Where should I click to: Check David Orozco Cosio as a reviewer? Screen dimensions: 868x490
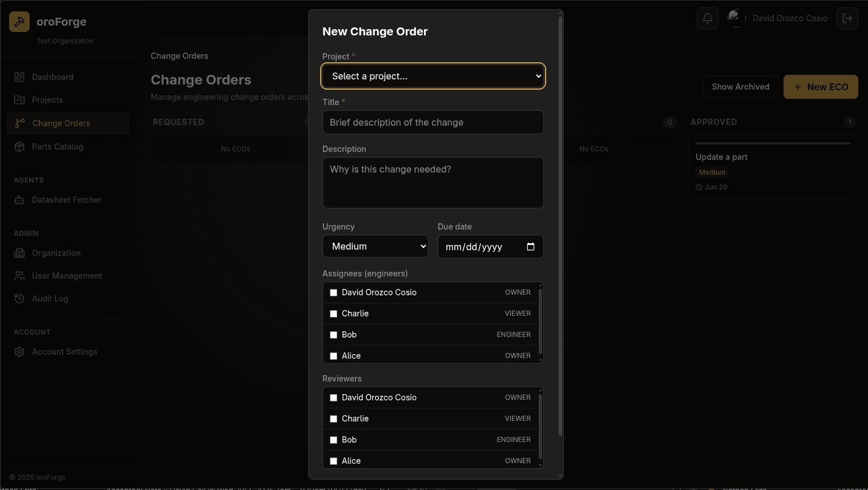(334, 397)
